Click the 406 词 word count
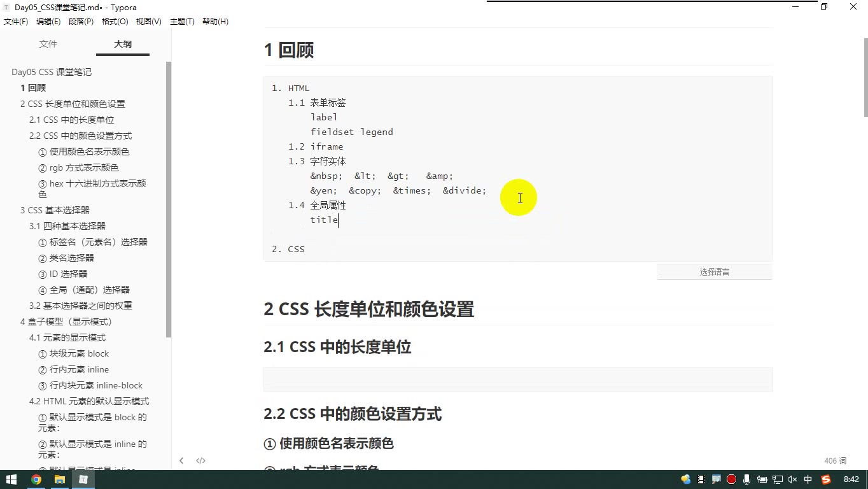The image size is (868, 489). (835, 460)
